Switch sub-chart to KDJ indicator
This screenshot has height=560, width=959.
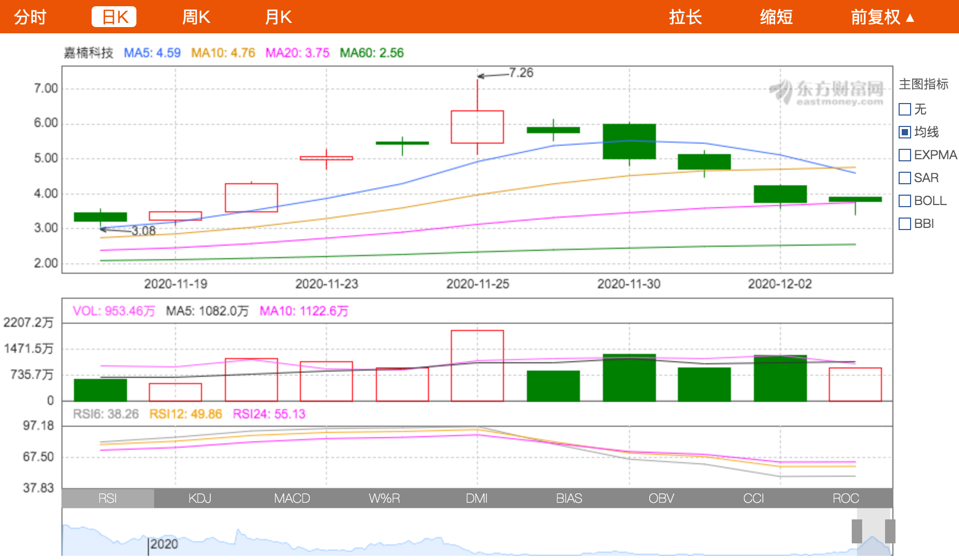200,498
